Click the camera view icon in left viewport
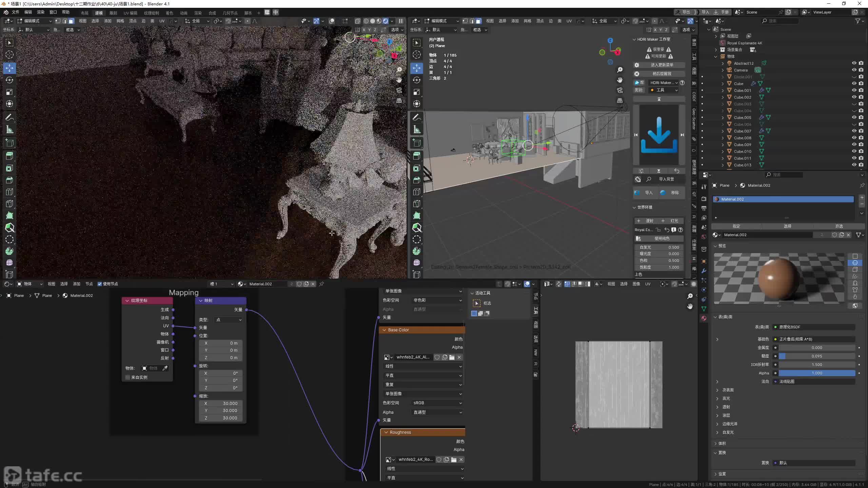This screenshot has width=868, height=488. [399, 90]
